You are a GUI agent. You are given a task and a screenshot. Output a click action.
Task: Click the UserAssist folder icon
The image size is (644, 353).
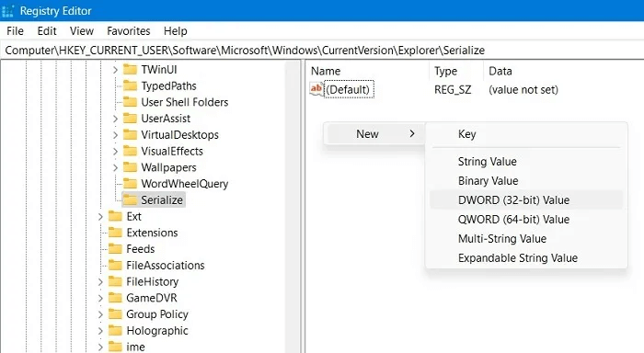130,119
